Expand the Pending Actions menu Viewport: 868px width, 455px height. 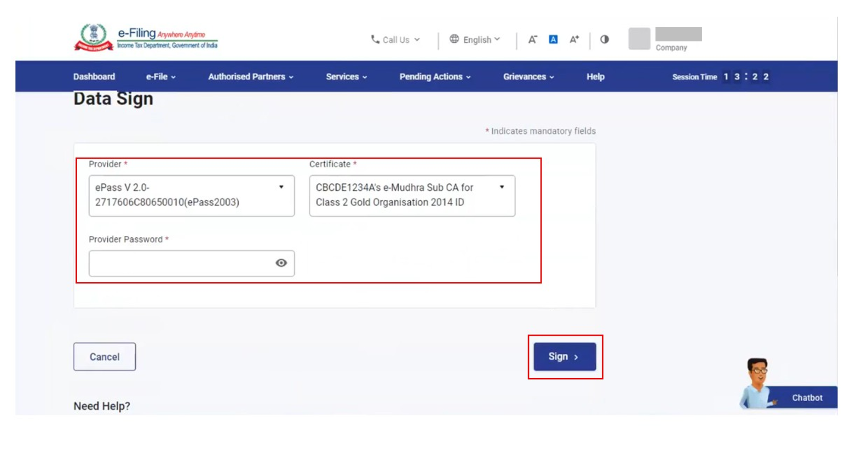(435, 77)
